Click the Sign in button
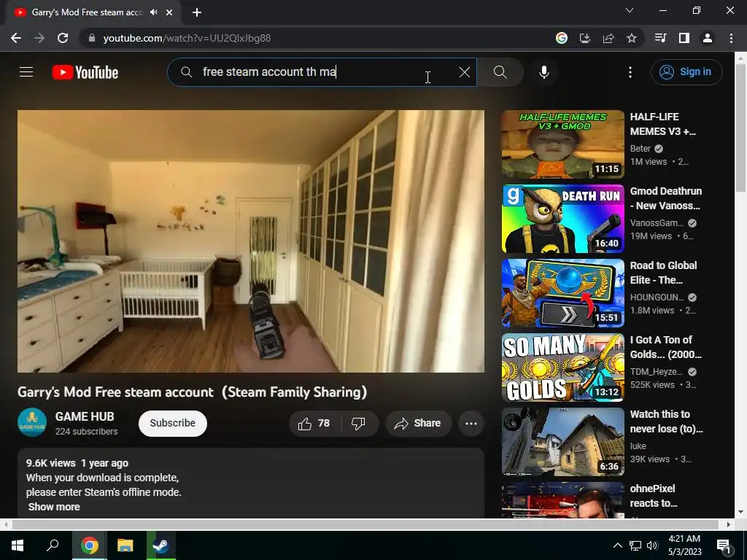 tap(686, 72)
